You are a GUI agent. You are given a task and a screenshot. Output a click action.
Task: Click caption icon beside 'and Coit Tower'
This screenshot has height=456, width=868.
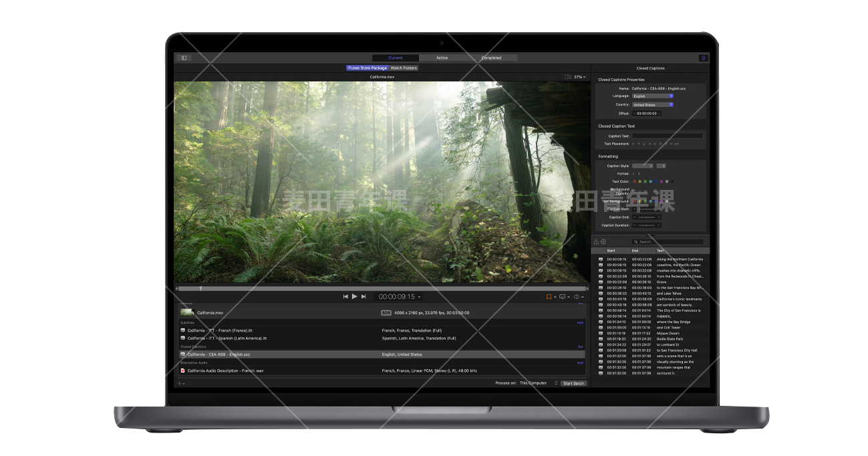tap(600, 328)
